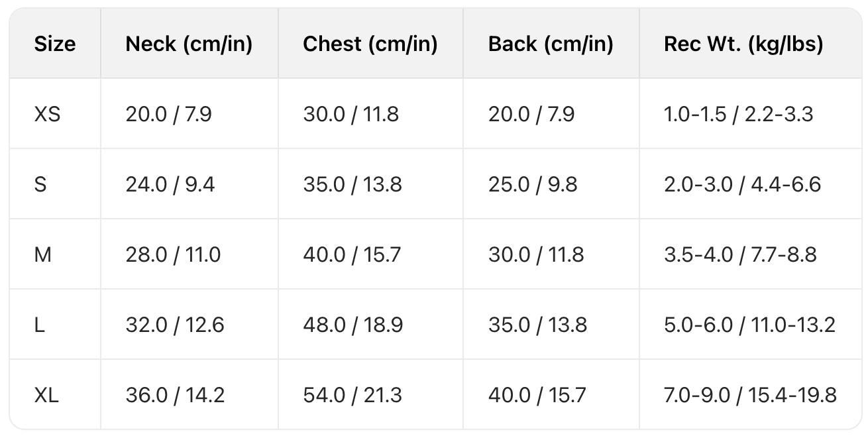
Task: Click the S weight range 2.0-3.0 / 4.4-6.6
Action: pyautogui.click(x=742, y=184)
